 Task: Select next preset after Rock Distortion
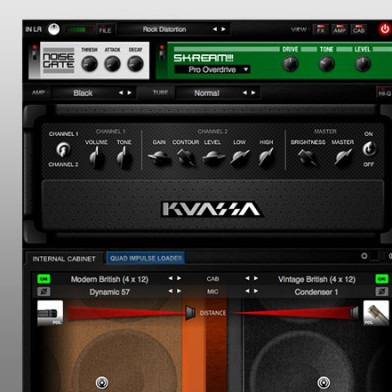tap(223, 29)
